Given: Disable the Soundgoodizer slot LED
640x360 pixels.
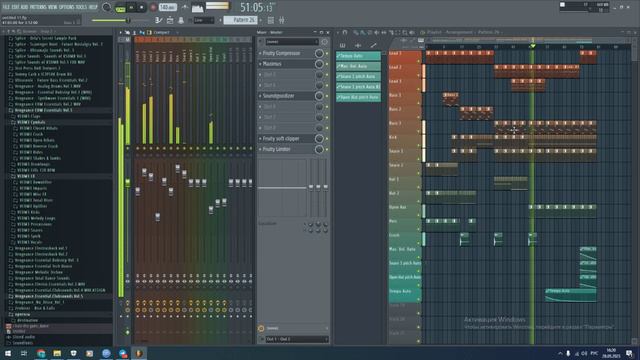Looking at the screenshot, I should pos(327,96).
